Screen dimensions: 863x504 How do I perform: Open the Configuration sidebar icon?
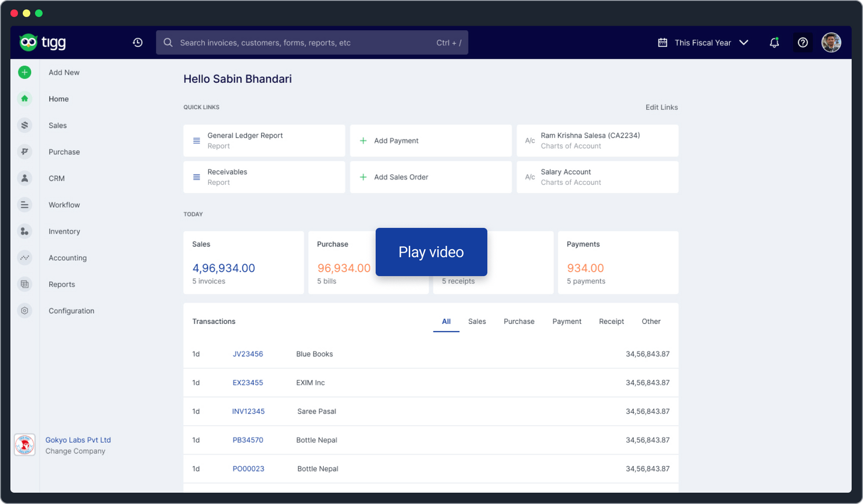point(25,310)
